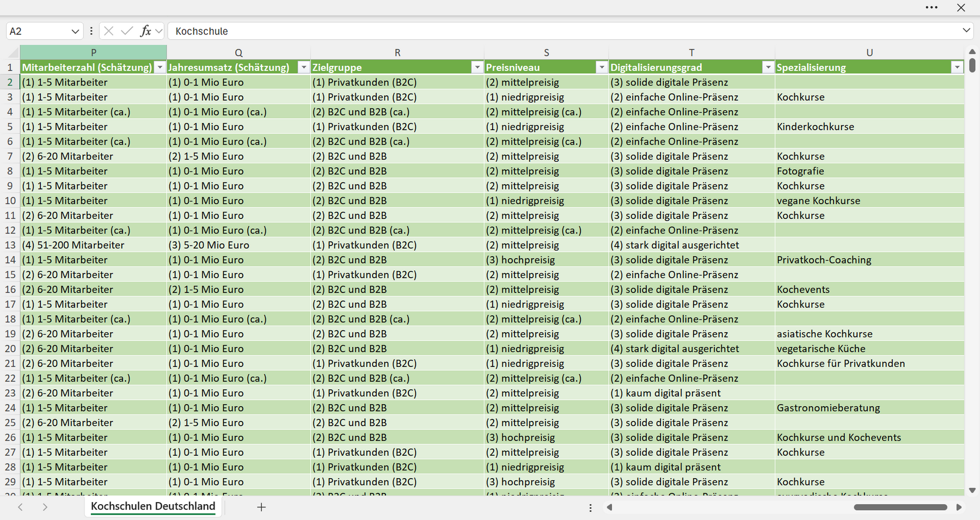Click vertical scrollbar up arrow
This screenshot has width=980, height=520.
[972, 51]
